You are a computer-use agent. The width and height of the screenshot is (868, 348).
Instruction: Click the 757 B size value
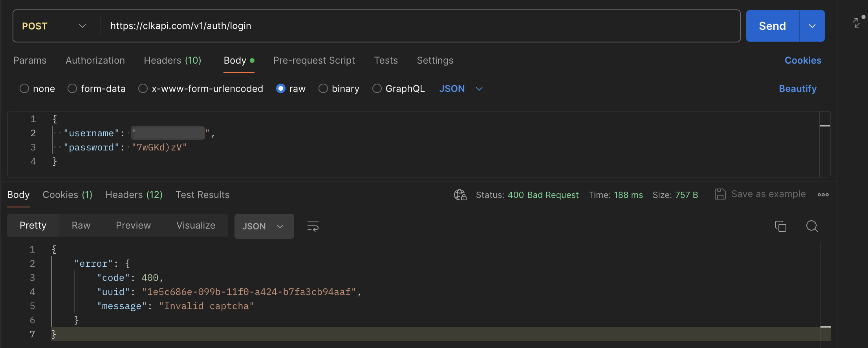coord(687,195)
